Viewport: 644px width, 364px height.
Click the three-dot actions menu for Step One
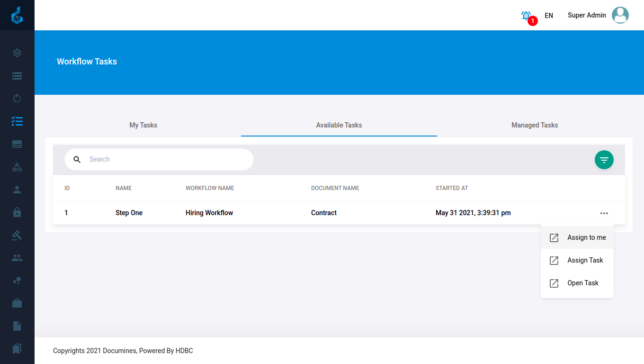[604, 213]
